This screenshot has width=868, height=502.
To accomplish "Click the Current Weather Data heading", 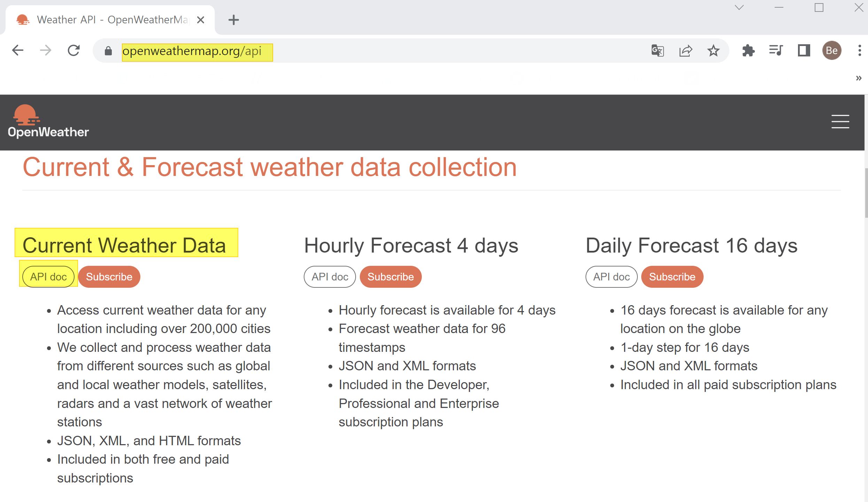I will click(124, 245).
